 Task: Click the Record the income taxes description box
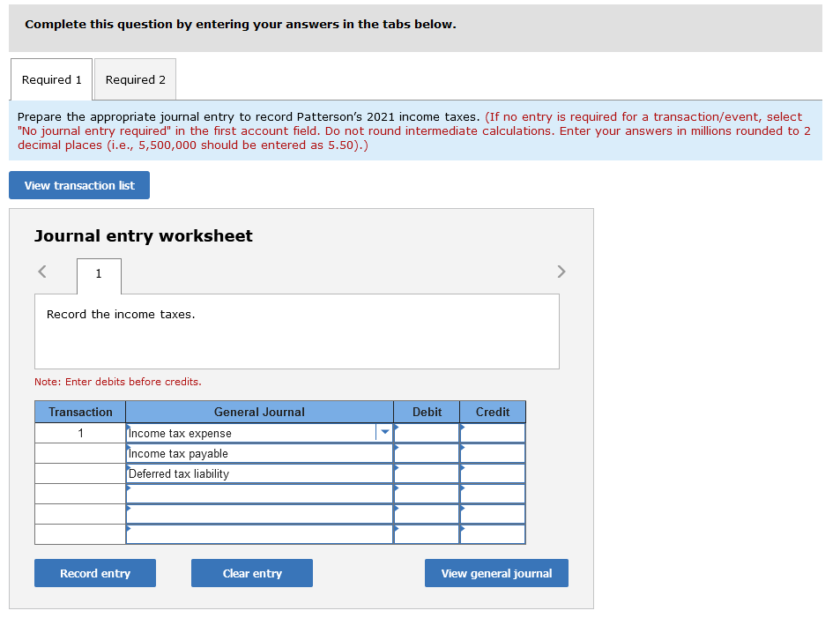295,331
